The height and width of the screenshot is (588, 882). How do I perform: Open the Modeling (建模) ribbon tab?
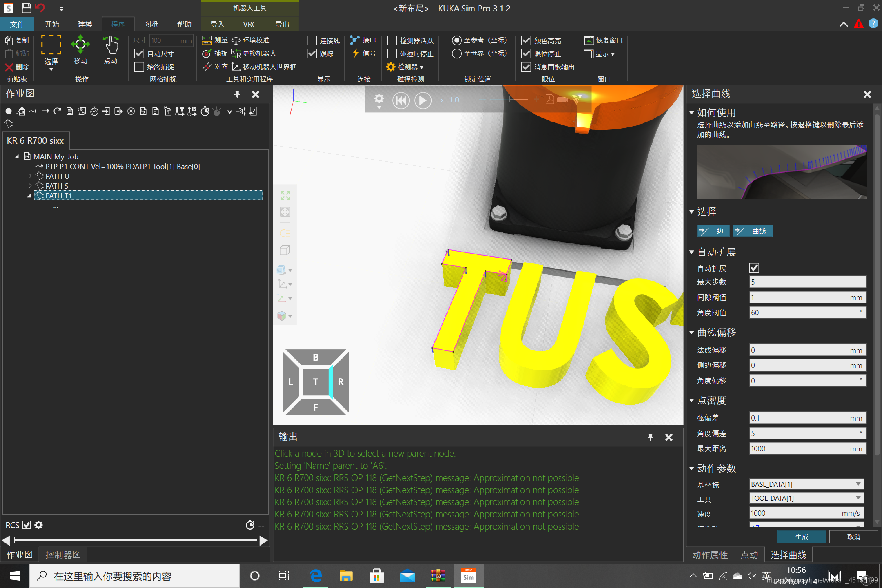[x=85, y=24]
